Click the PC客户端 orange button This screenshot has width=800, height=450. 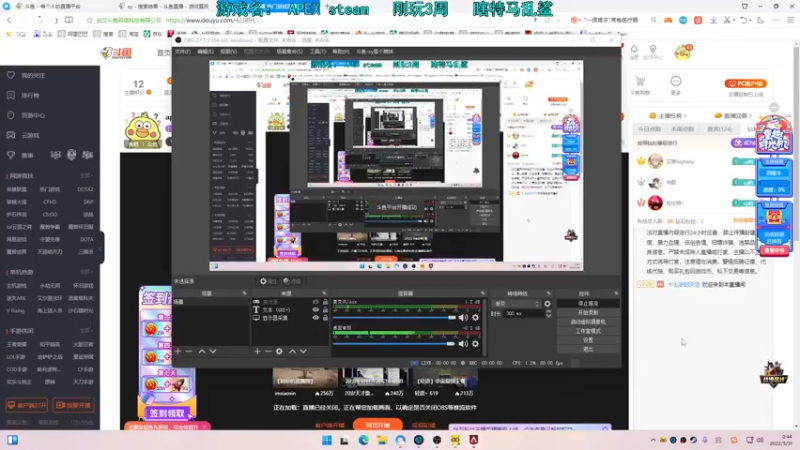(746, 83)
